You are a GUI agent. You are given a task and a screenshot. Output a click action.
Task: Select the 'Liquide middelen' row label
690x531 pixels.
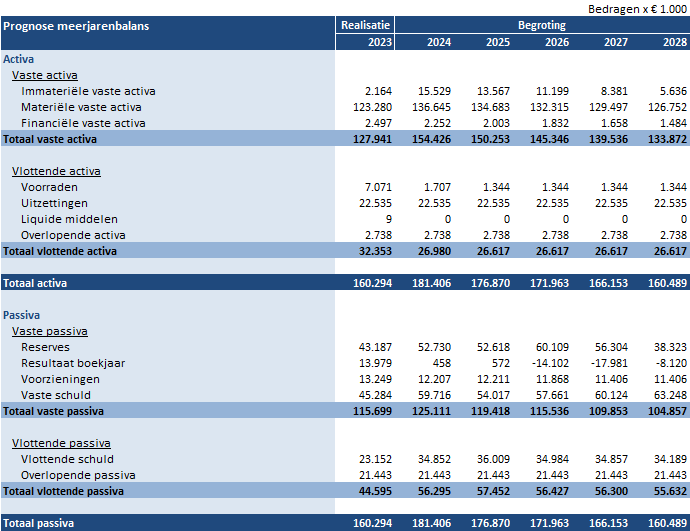click(69, 219)
